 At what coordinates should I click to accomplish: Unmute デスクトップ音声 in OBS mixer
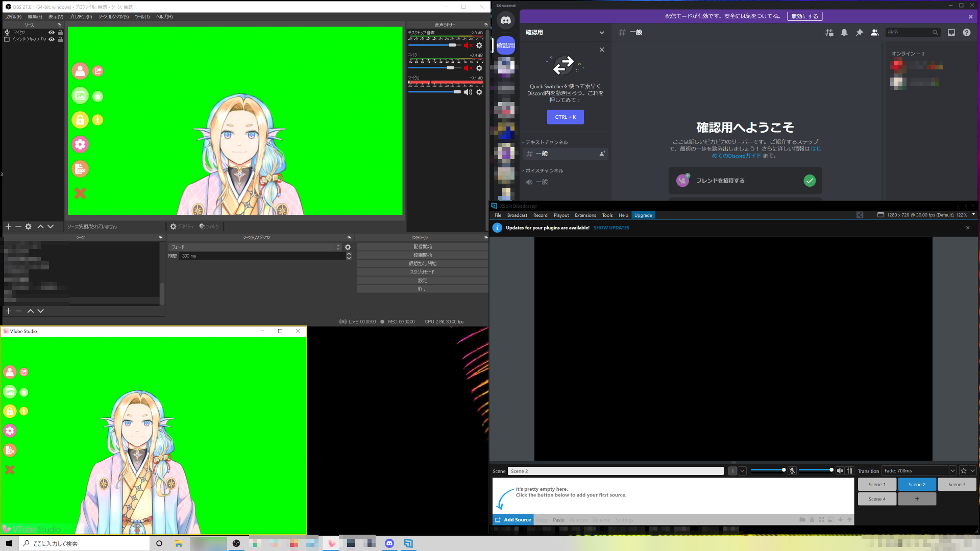click(468, 45)
